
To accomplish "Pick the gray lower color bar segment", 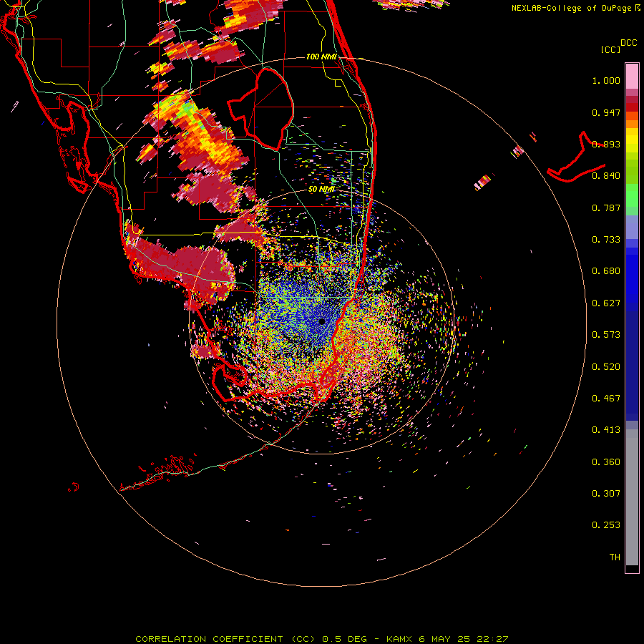I will click(x=632, y=497).
